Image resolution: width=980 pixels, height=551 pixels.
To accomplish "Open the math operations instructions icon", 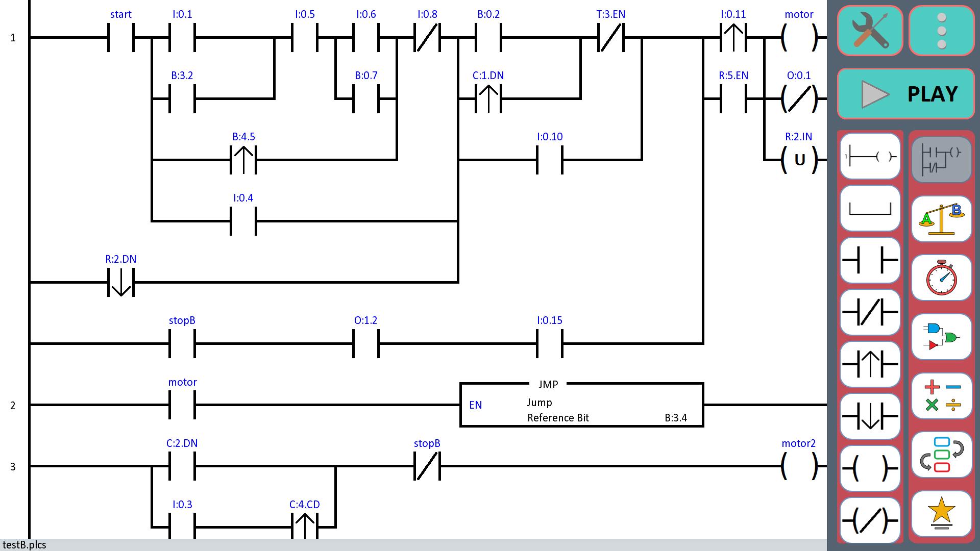I will pos(942,396).
